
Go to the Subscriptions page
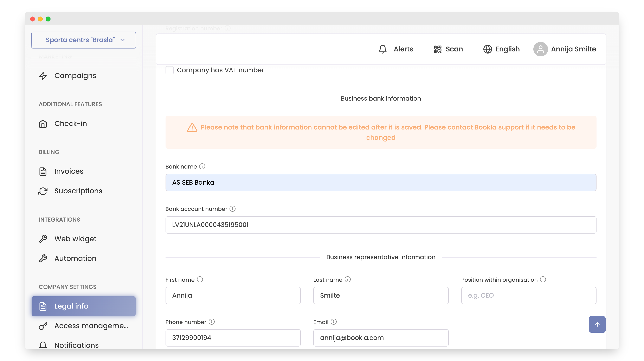[78, 191]
